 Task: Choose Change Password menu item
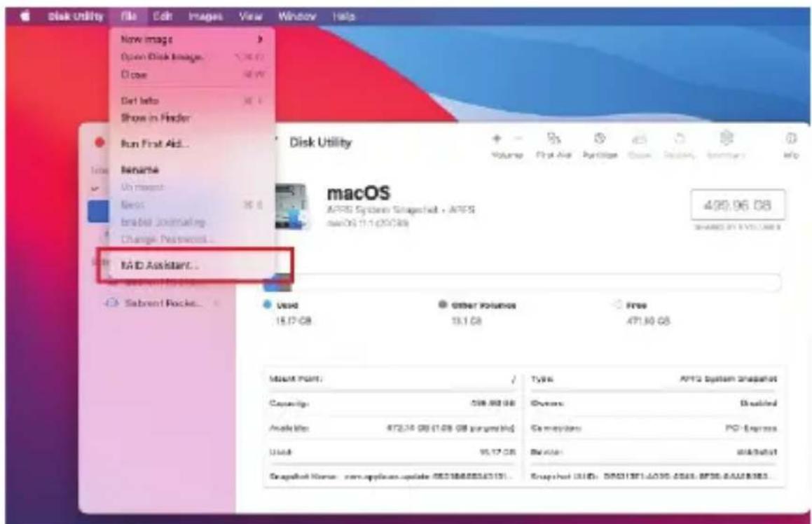click(x=191, y=239)
